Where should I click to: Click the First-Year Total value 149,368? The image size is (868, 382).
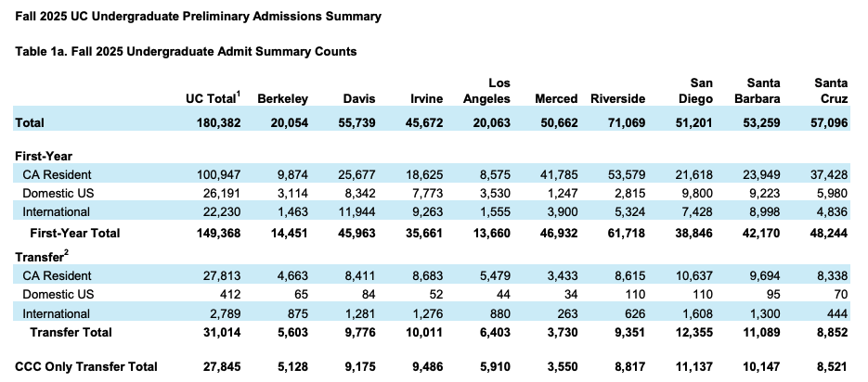click(219, 234)
